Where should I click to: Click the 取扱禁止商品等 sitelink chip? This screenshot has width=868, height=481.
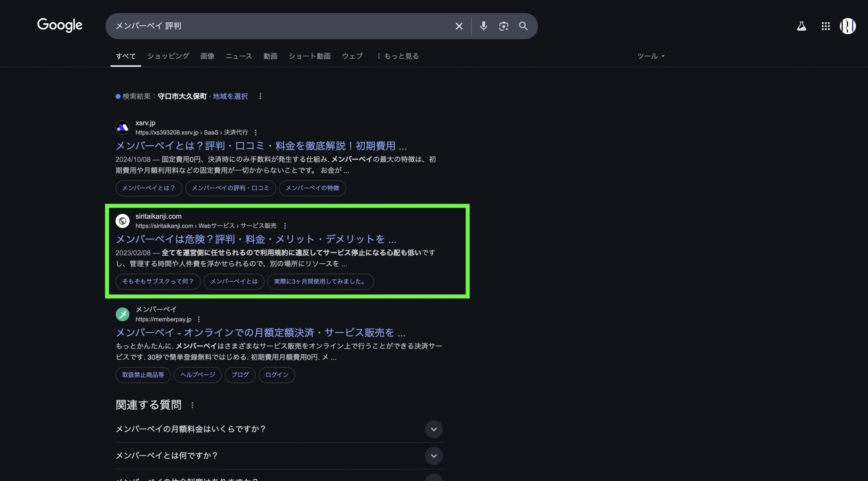143,375
